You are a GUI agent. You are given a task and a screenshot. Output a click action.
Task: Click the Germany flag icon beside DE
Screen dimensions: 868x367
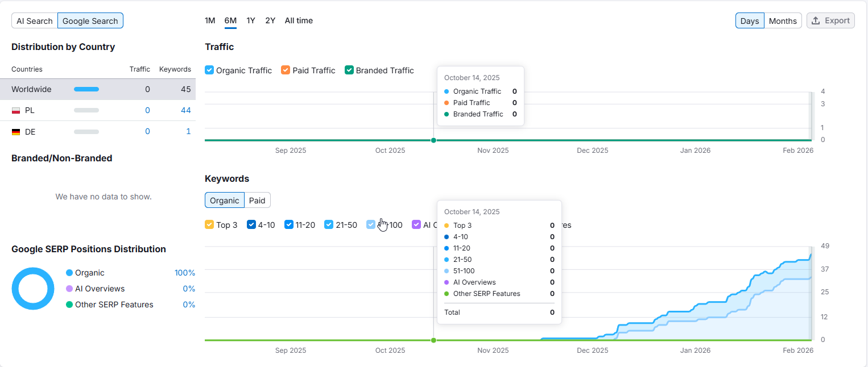coord(16,131)
